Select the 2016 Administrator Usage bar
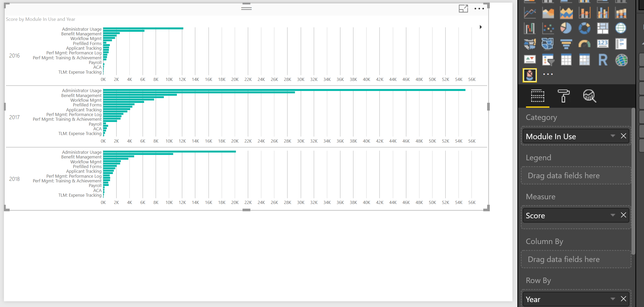 click(x=143, y=28)
